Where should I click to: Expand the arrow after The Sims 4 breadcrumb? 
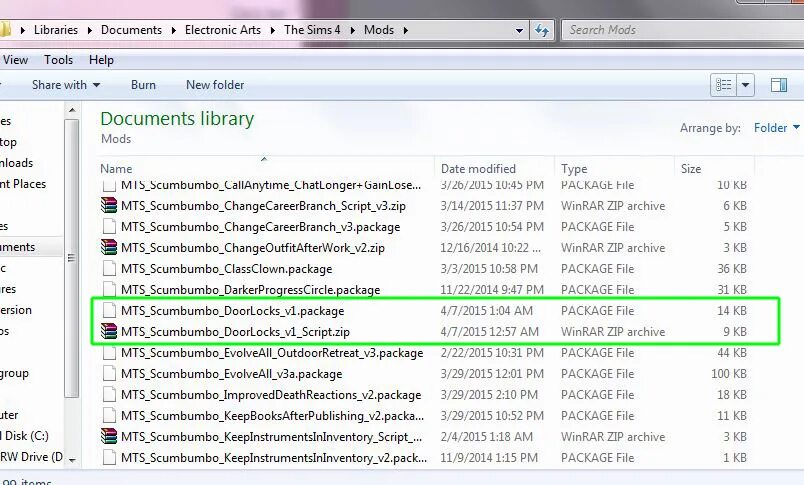point(352,30)
